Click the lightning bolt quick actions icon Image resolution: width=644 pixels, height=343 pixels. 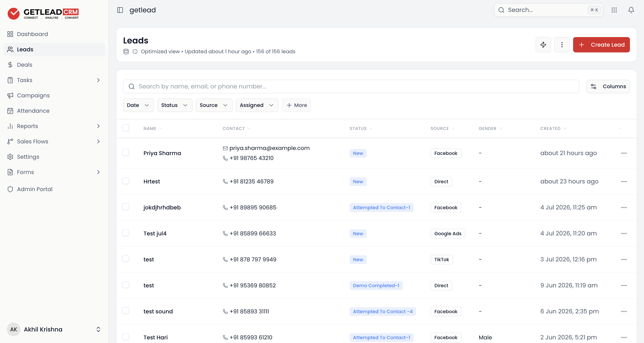tap(543, 45)
